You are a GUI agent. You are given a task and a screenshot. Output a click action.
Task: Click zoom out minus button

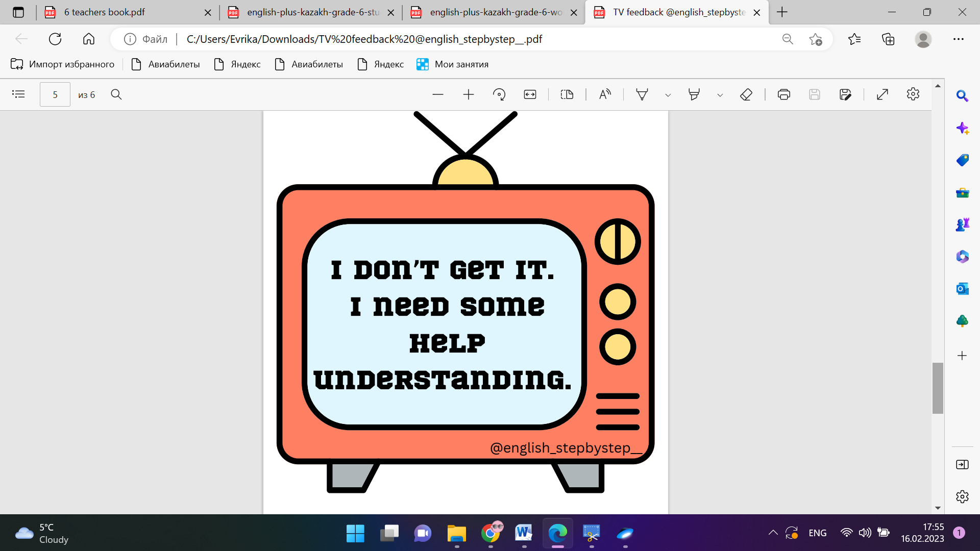[x=437, y=94]
